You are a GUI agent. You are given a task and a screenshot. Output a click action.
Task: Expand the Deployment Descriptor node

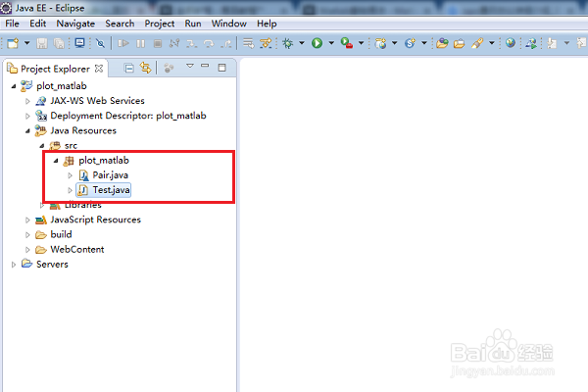click(27, 116)
